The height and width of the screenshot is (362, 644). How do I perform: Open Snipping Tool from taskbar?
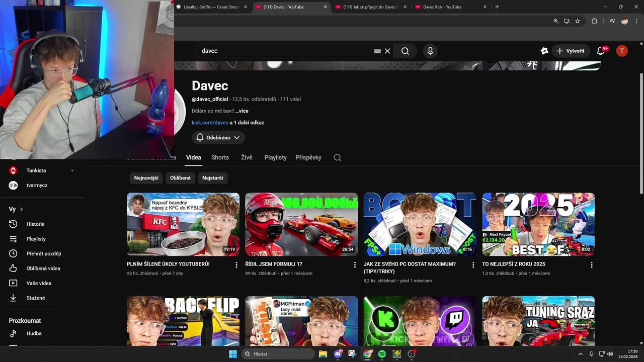coord(352,354)
